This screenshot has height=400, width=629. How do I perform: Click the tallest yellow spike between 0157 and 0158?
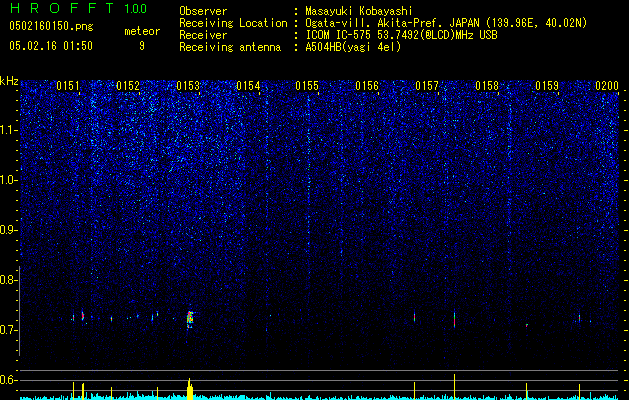[455, 387]
